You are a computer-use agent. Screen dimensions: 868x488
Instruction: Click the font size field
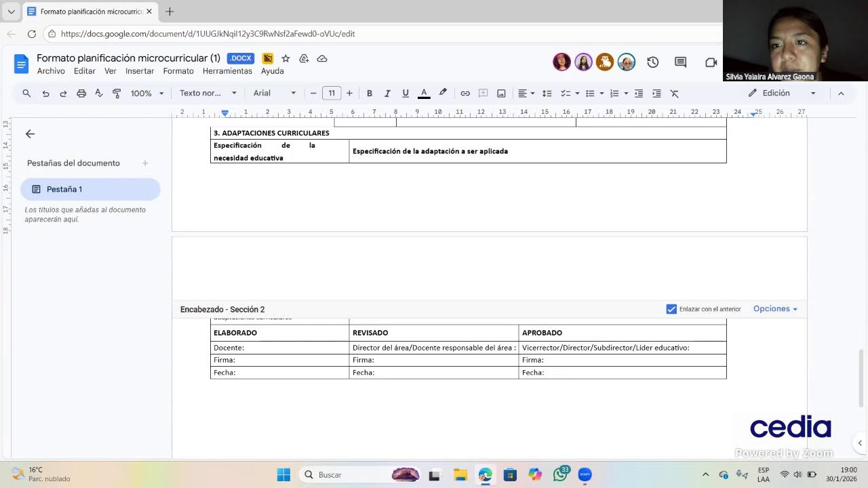pyautogui.click(x=332, y=94)
